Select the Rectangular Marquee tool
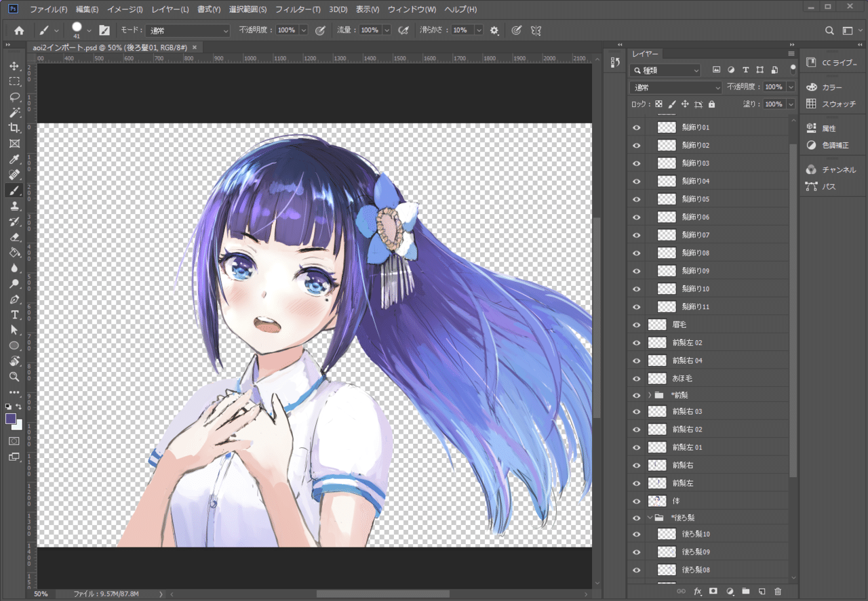 14,81
